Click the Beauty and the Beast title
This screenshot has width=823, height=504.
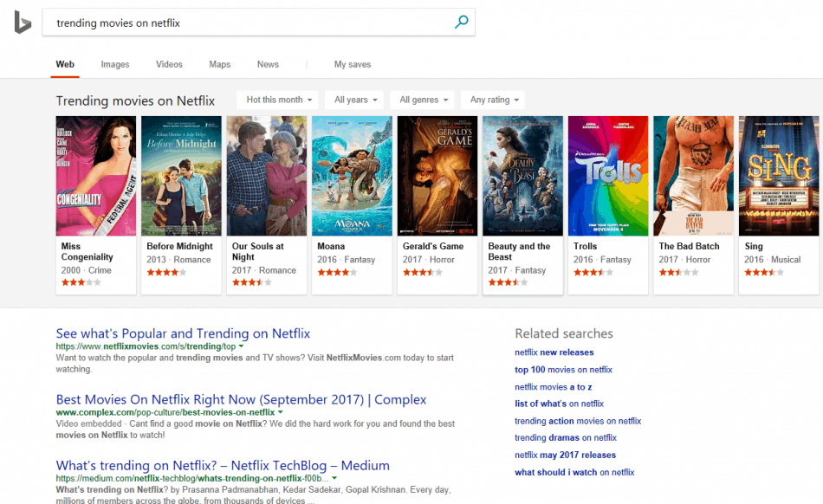click(519, 252)
